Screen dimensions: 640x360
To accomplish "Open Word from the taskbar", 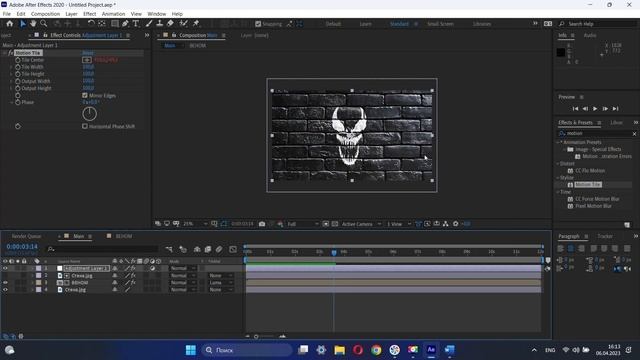I will [x=449, y=350].
